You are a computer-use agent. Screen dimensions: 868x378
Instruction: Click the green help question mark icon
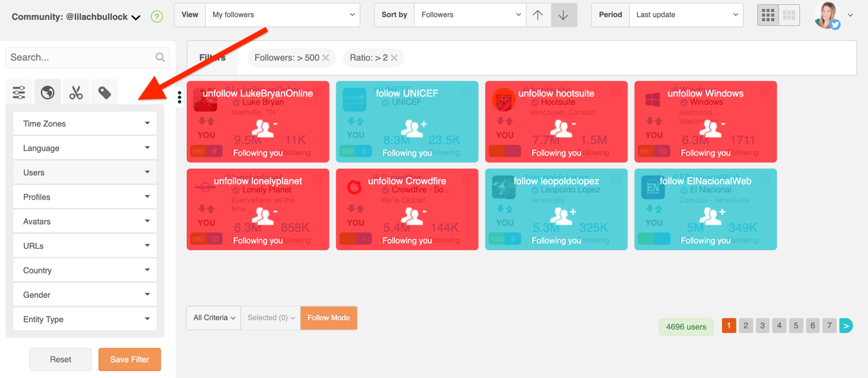pos(157,17)
